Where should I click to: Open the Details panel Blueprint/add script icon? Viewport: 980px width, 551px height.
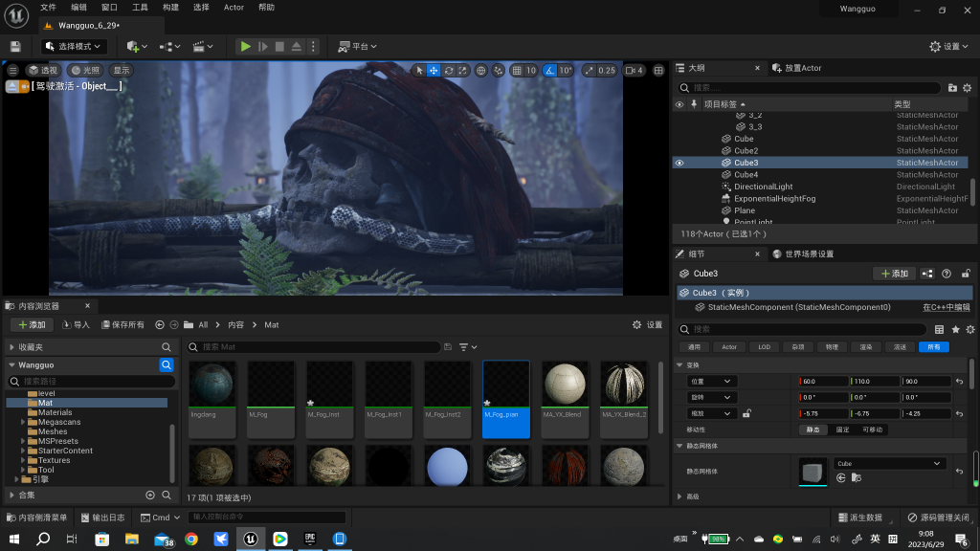pyautogui.click(x=927, y=274)
